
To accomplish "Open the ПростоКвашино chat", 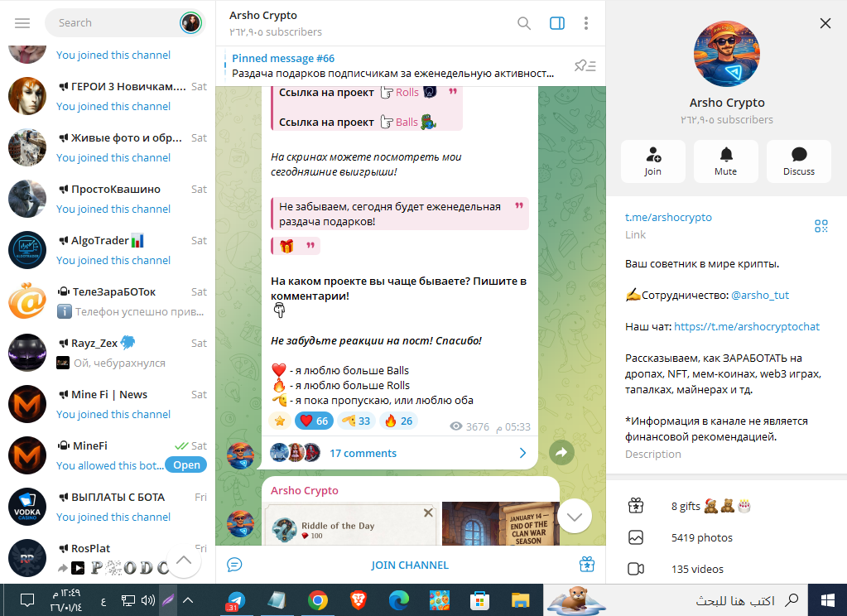I will pyautogui.click(x=108, y=199).
